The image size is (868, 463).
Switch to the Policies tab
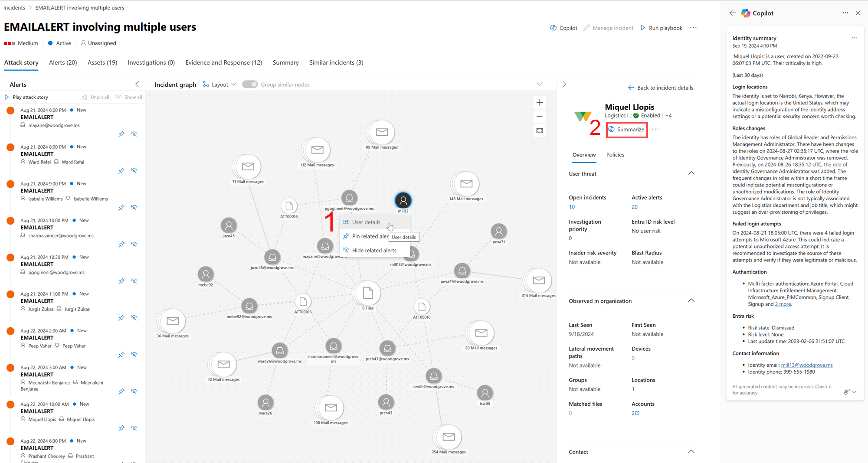coord(615,155)
